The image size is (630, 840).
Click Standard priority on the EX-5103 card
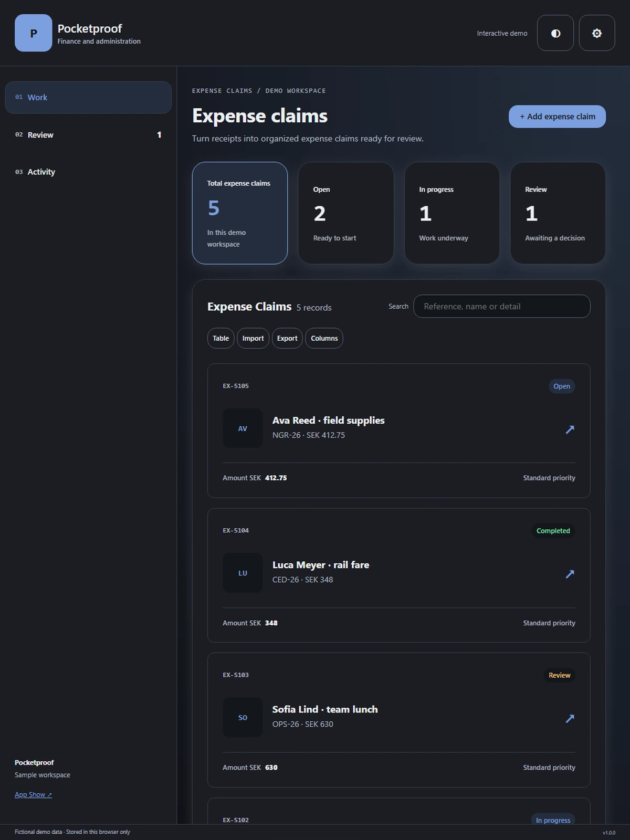549,767
